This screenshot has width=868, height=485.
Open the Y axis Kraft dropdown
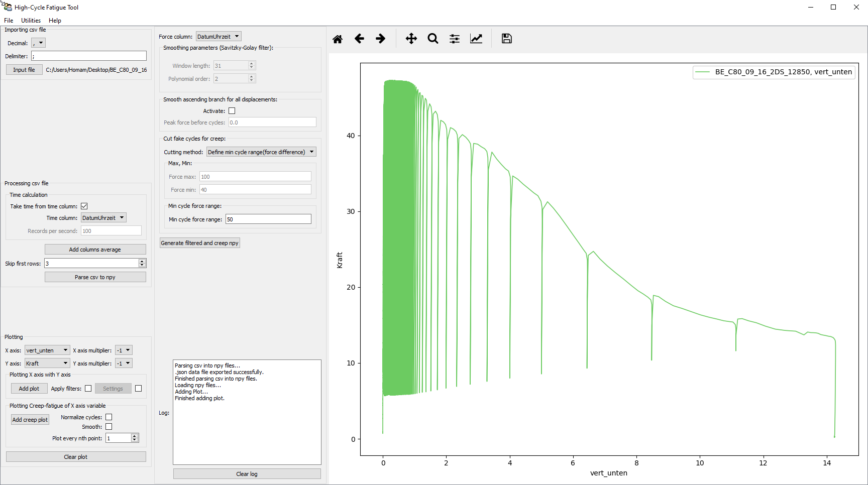47,363
